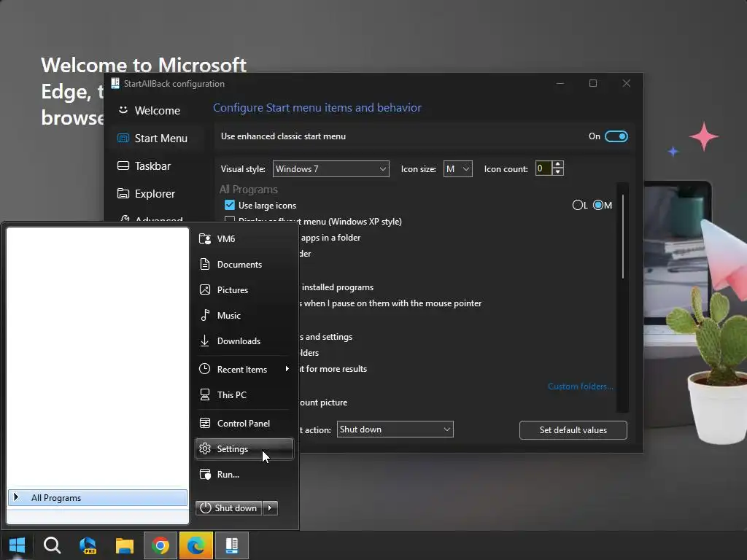Click the Documents page icon

(205, 264)
